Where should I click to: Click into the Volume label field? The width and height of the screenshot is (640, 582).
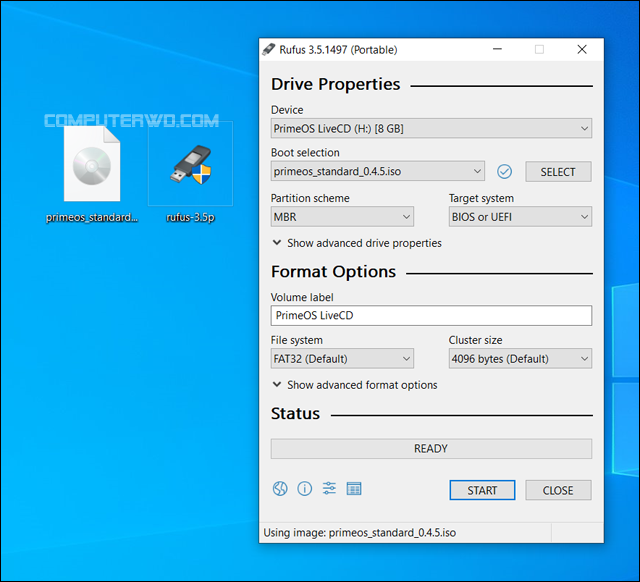pyautogui.click(x=431, y=315)
